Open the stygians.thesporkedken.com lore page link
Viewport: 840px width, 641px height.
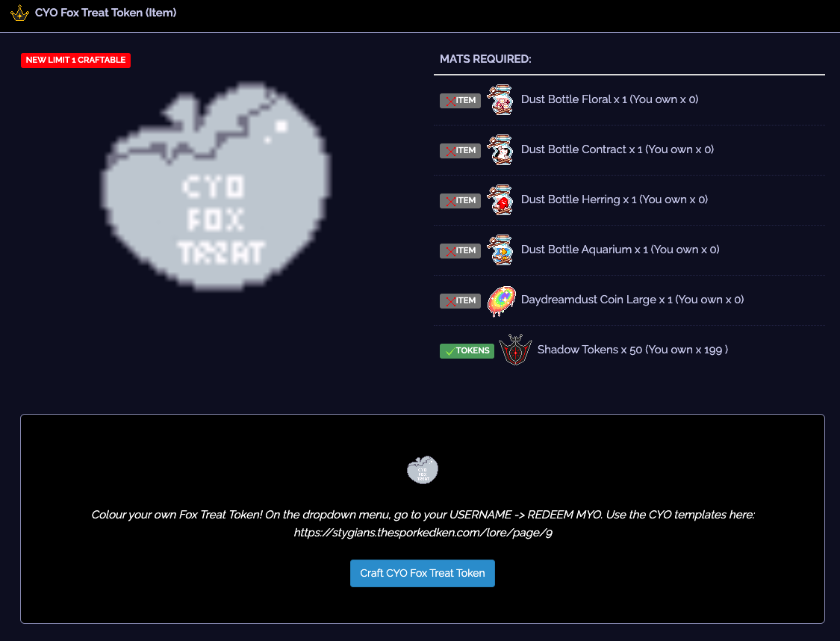423,533
